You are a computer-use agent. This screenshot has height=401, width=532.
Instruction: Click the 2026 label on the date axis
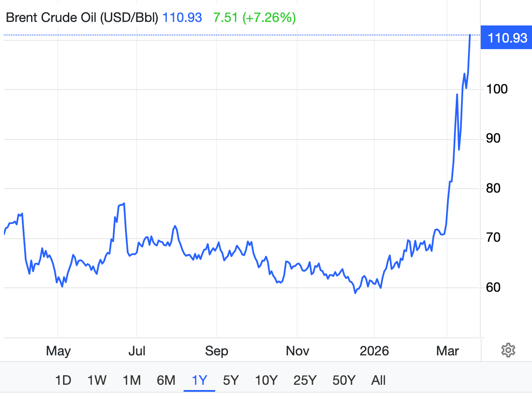[x=374, y=351]
